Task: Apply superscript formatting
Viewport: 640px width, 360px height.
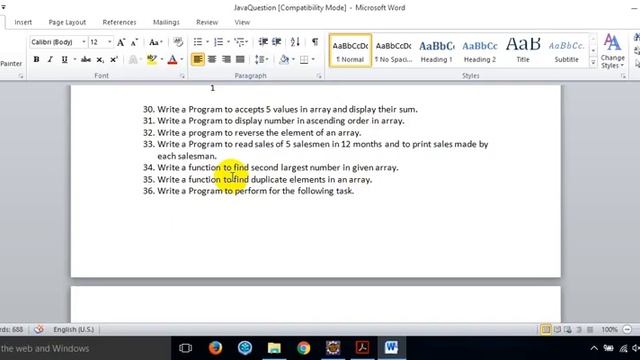Action: pyautogui.click(x=114, y=60)
